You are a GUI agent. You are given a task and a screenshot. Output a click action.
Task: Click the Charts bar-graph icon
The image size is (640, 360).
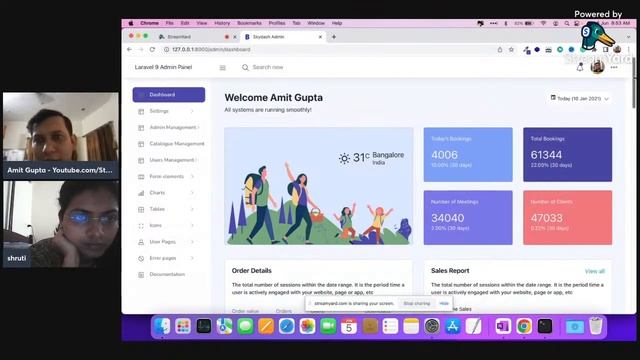click(x=141, y=193)
